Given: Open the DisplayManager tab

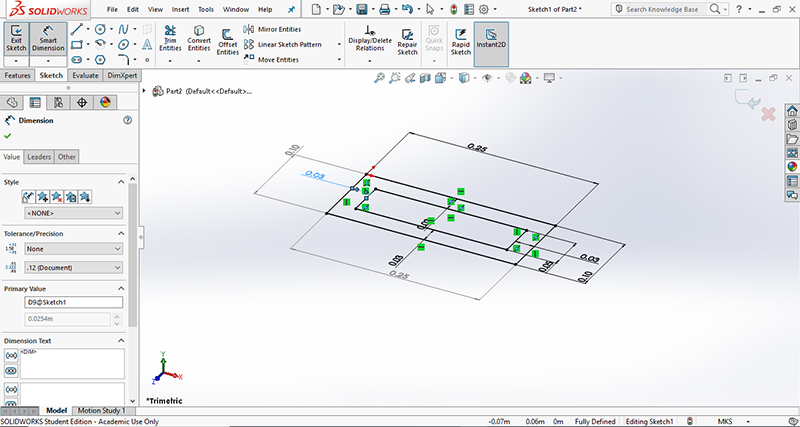Looking at the screenshot, I should coord(105,103).
